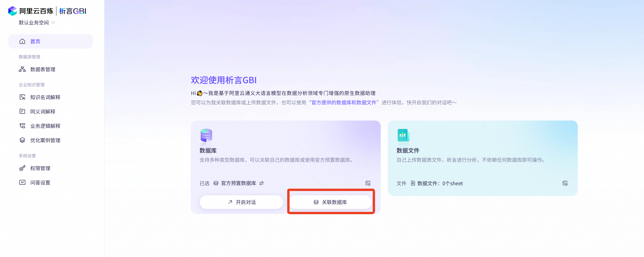This screenshot has width=644, height=257.
Task: Click the 数据表管理 hierarchy icon
Action: [22, 69]
